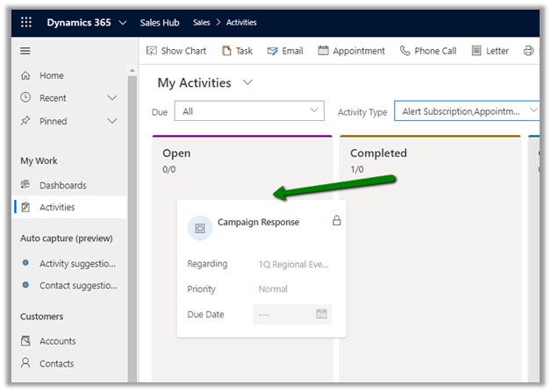This screenshot has height=392, width=551.
Task: Go to Home in the sidebar
Action: [51, 75]
